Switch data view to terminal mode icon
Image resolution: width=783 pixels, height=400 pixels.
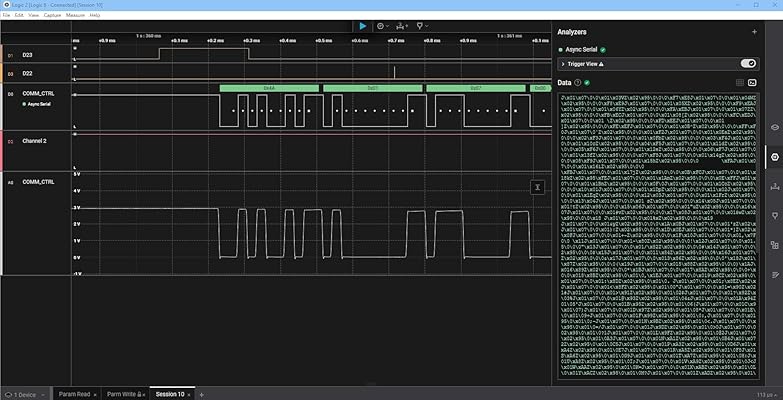752,82
